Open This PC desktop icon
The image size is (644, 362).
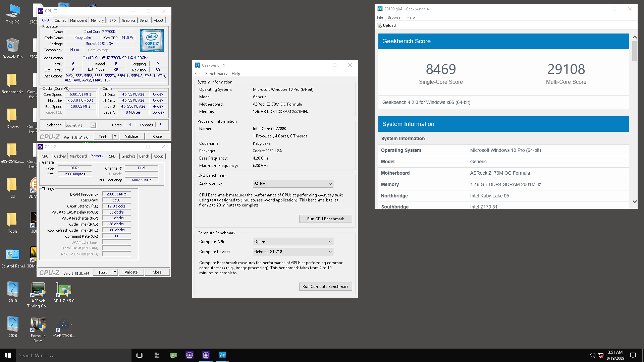click(12, 14)
